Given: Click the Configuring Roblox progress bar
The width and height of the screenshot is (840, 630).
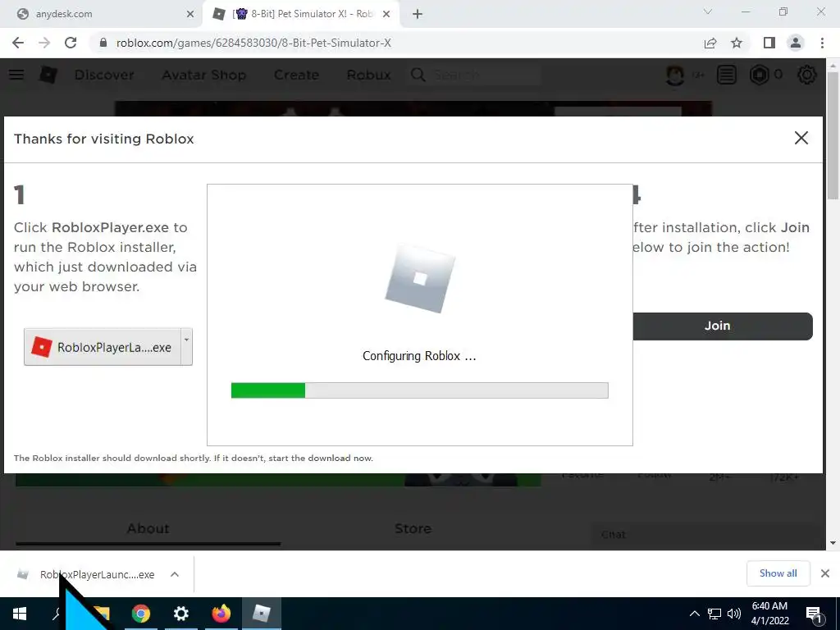Looking at the screenshot, I should (x=419, y=390).
